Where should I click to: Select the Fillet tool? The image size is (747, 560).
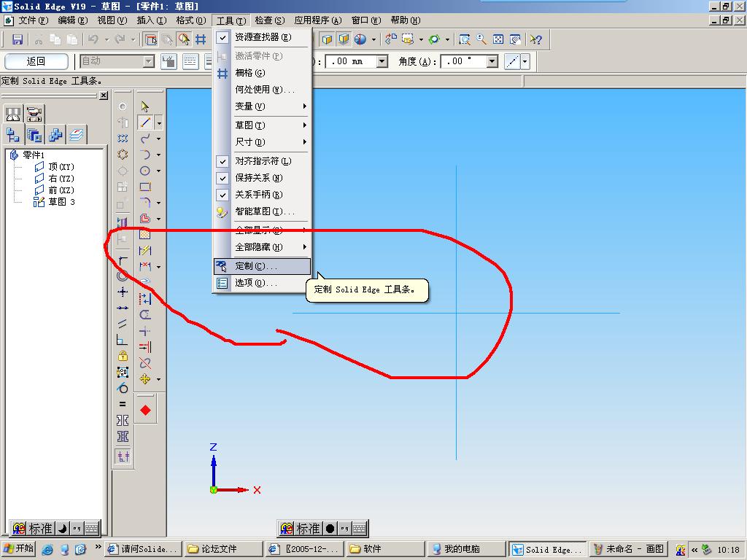145,203
